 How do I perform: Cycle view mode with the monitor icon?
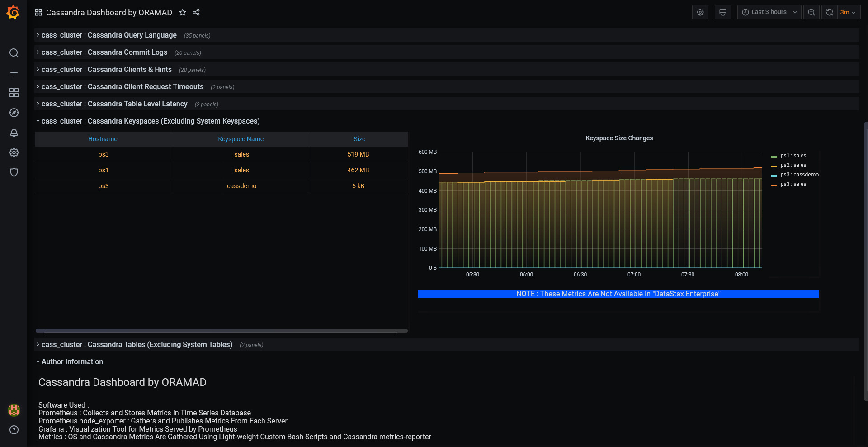point(723,12)
